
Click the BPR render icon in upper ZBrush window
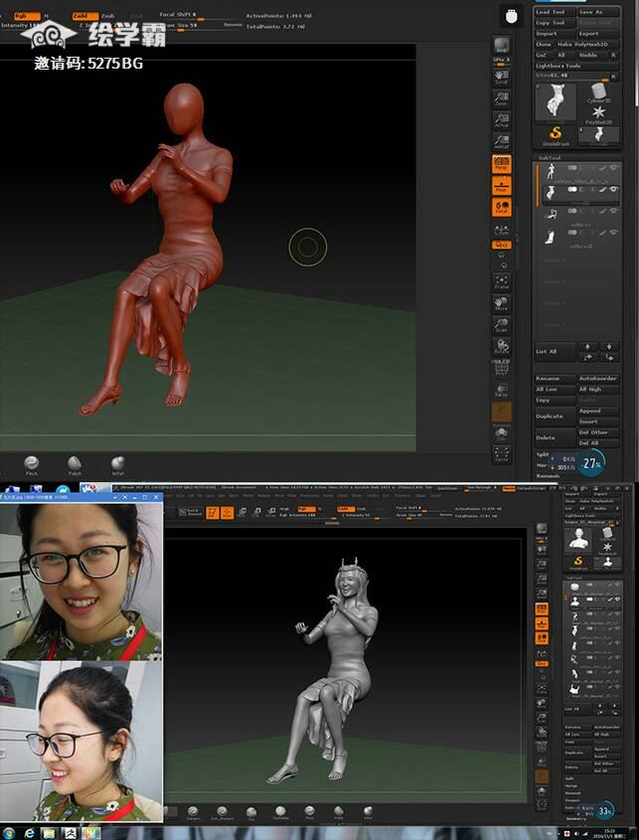502,45
